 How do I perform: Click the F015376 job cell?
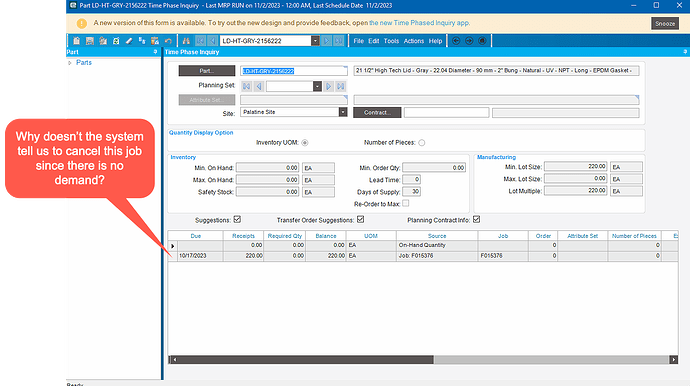pos(503,256)
